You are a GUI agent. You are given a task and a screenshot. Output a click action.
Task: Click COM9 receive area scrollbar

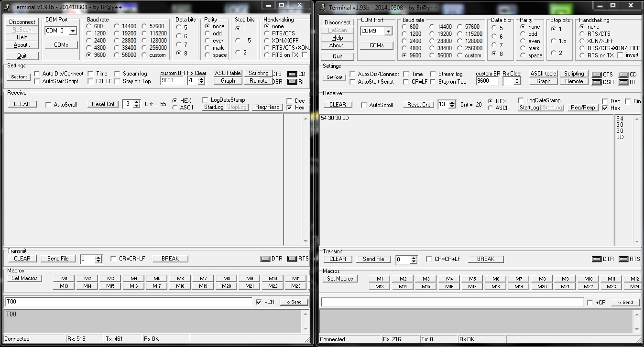click(x=637, y=180)
